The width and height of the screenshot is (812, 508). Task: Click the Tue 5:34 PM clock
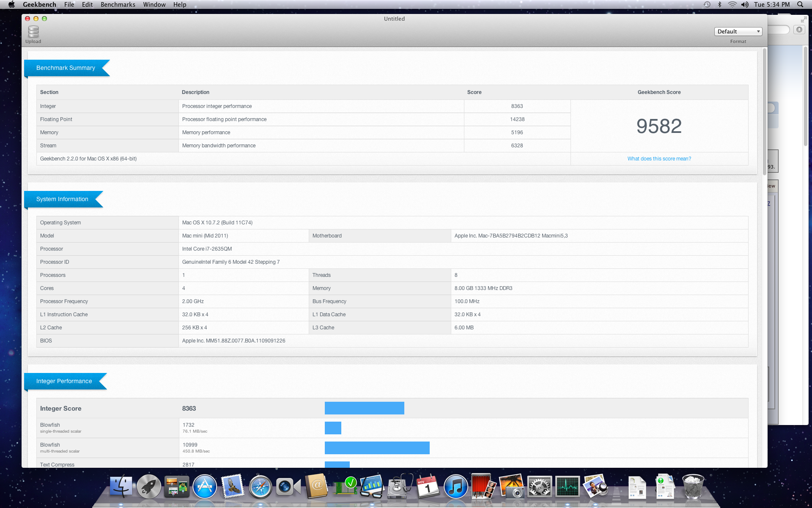pos(772,4)
